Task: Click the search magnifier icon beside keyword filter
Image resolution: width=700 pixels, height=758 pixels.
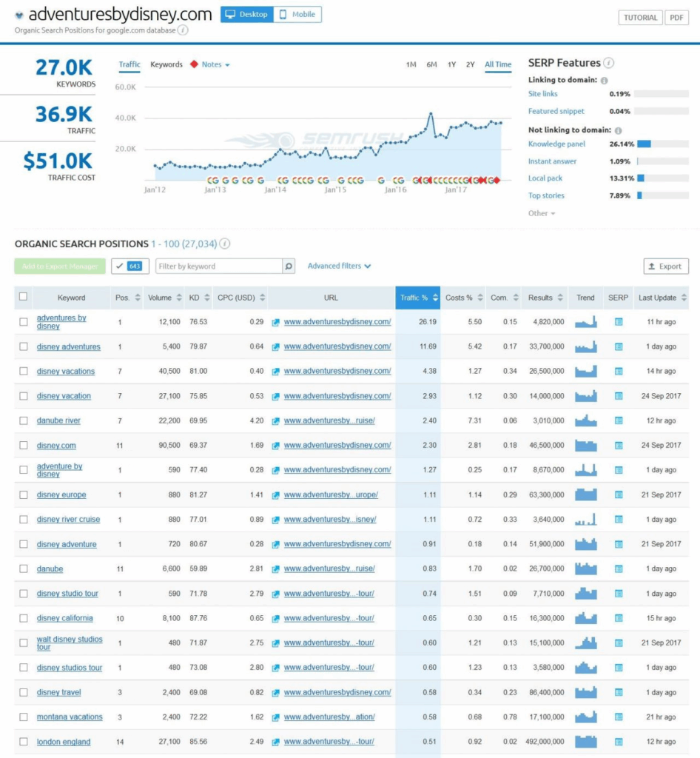Action: point(289,266)
